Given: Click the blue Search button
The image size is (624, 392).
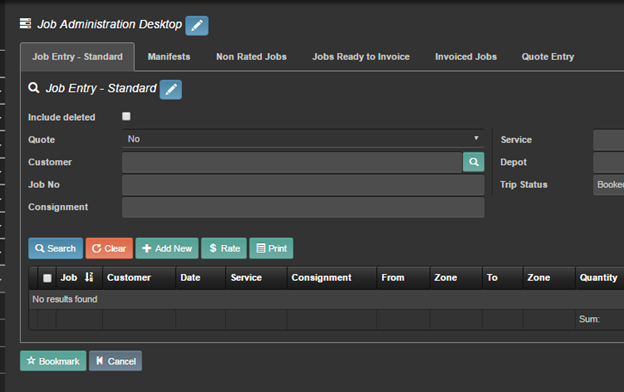Looking at the screenshot, I should coord(56,248).
